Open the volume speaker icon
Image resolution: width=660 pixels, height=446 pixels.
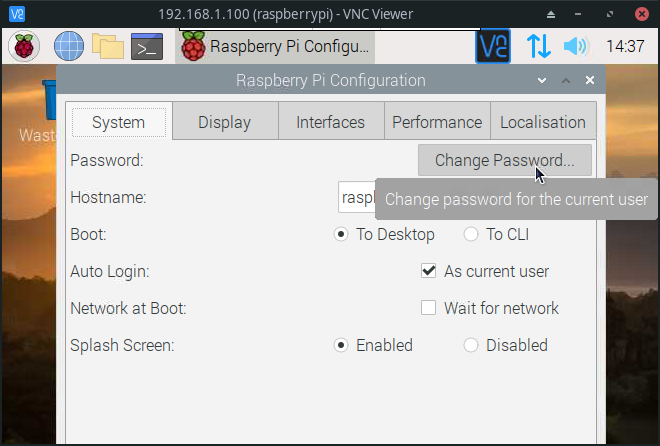[576, 46]
